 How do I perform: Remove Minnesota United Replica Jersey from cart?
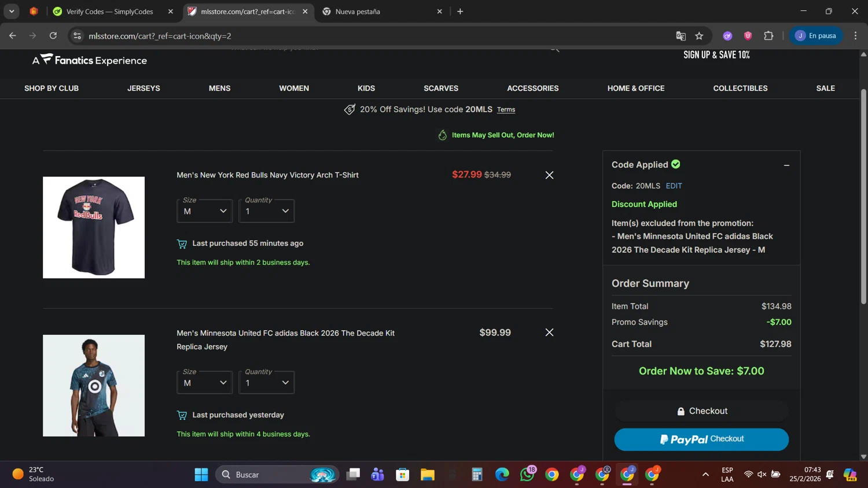pos(549,332)
